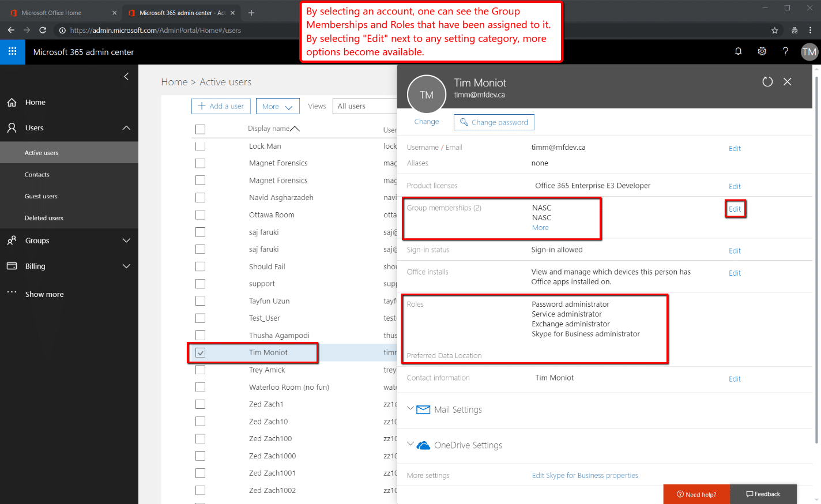Check the Trey Amick checkbox
821x504 pixels.
(x=200, y=370)
